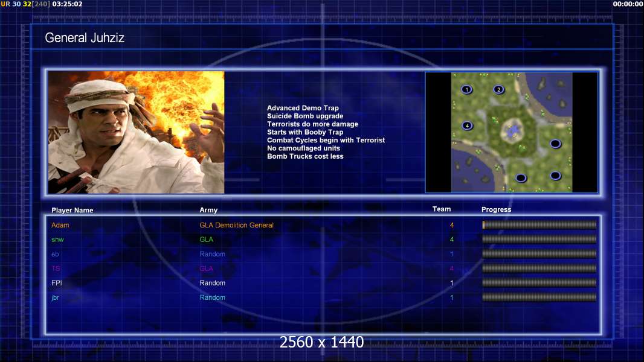This screenshot has height=362, width=644.
Task: Select player name snw
Action: tap(57, 240)
